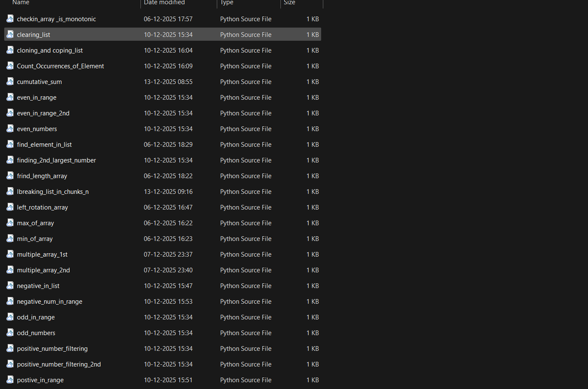Click the finding_2nd_largest_number file name
Screen dimensions: 588x389
point(56,160)
